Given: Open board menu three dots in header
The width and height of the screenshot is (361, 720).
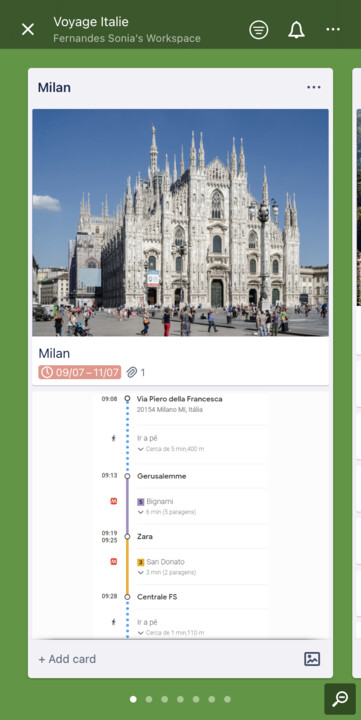Looking at the screenshot, I should click(x=333, y=29).
